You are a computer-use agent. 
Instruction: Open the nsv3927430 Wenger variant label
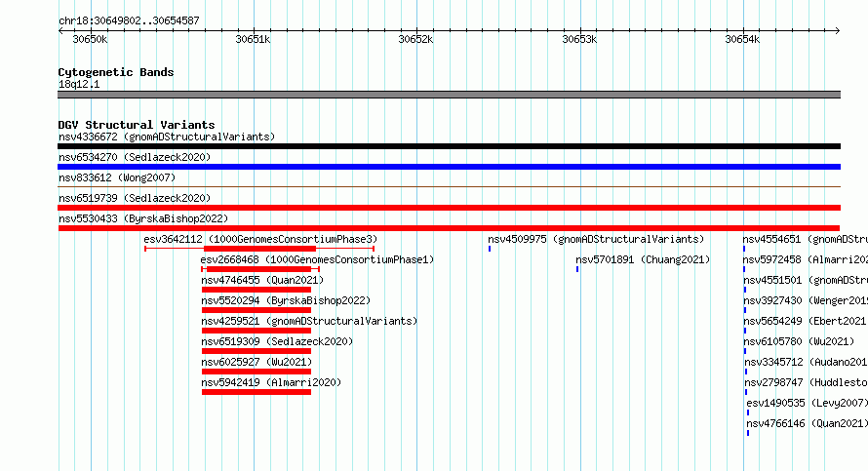806,300
